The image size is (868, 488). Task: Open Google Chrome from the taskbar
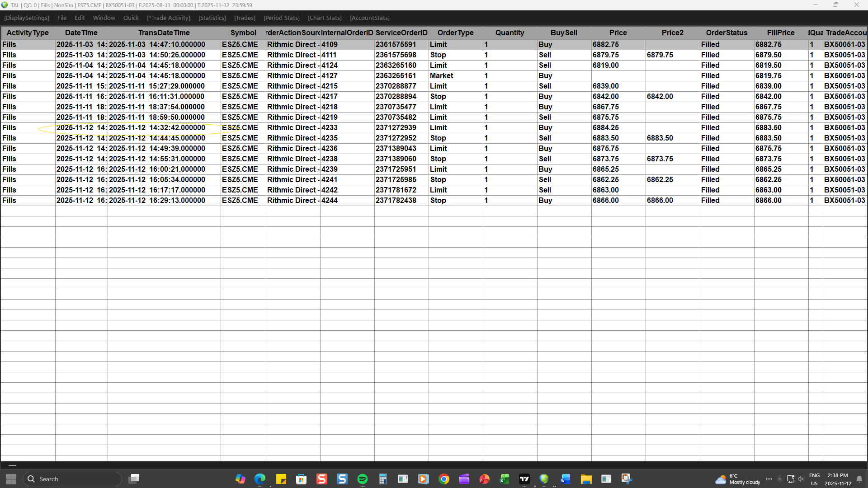[x=444, y=479]
